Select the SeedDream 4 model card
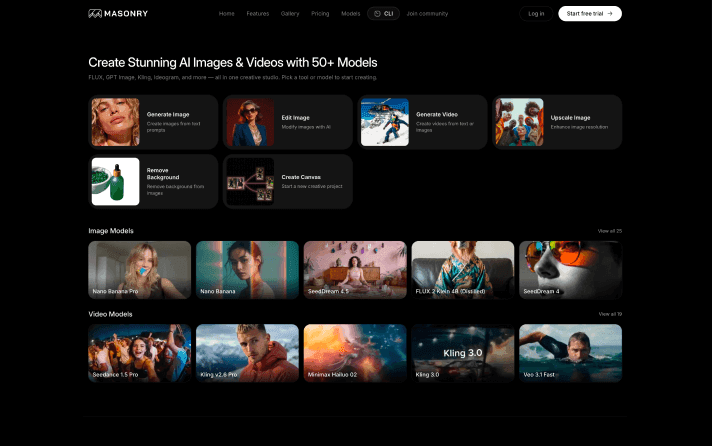This screenshot has height=446, width=712. click(x=570, y=270)
